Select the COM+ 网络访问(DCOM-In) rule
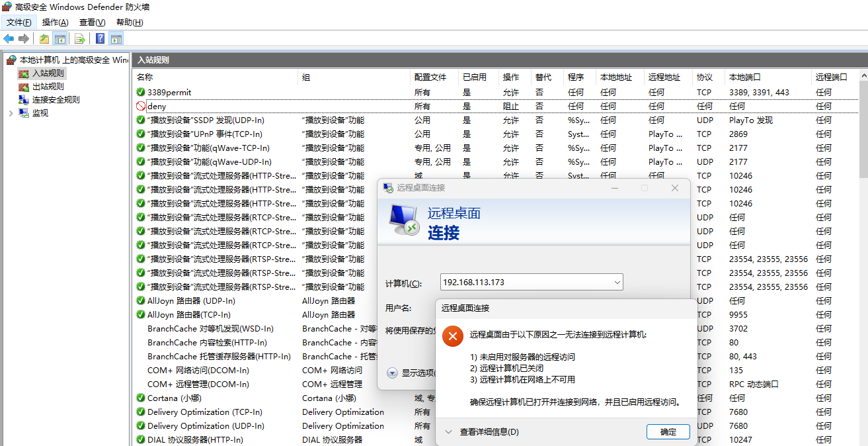The height and width of the screenshot is (446, 868). click(198, 371)
